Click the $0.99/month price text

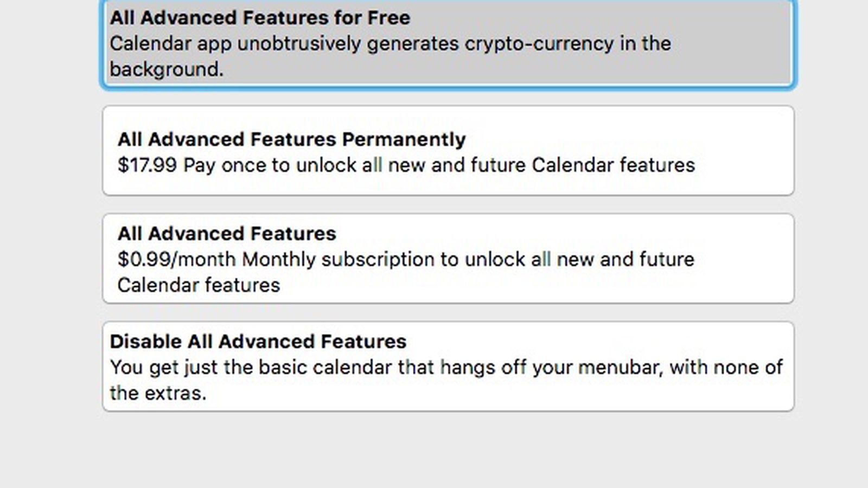(174, 260)
